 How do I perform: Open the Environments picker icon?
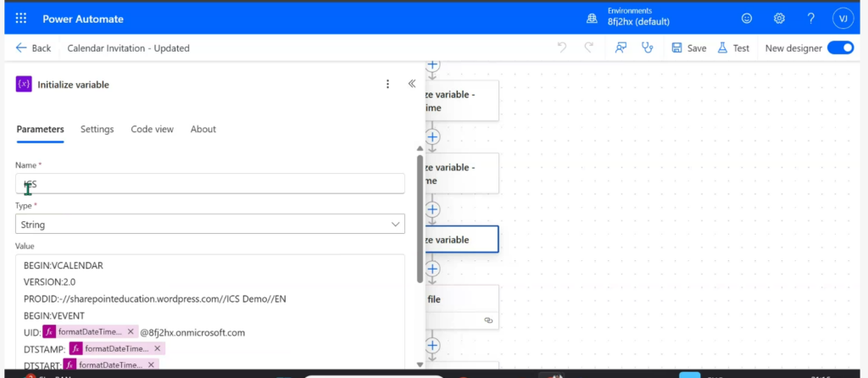coord(593,19)
